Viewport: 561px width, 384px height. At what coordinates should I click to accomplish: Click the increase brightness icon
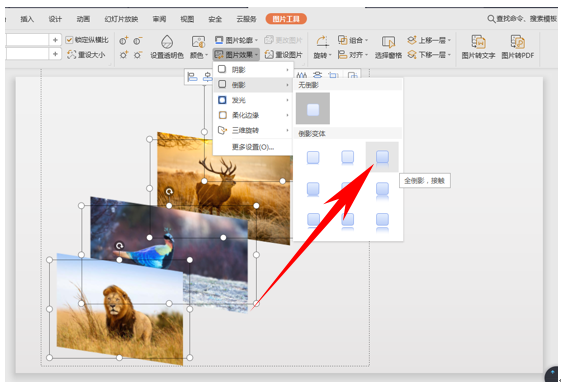point(124,55)
